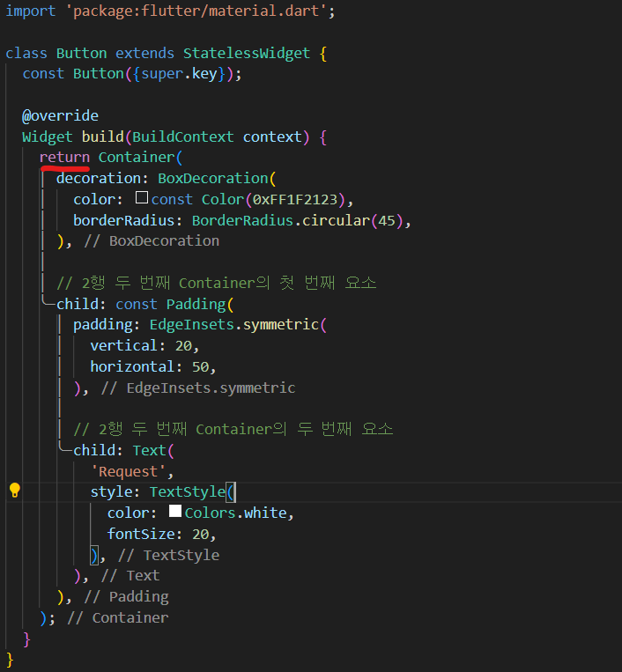Click the '// BoxDecoration' closing label
Screen dimensions: 622x672
152,240
